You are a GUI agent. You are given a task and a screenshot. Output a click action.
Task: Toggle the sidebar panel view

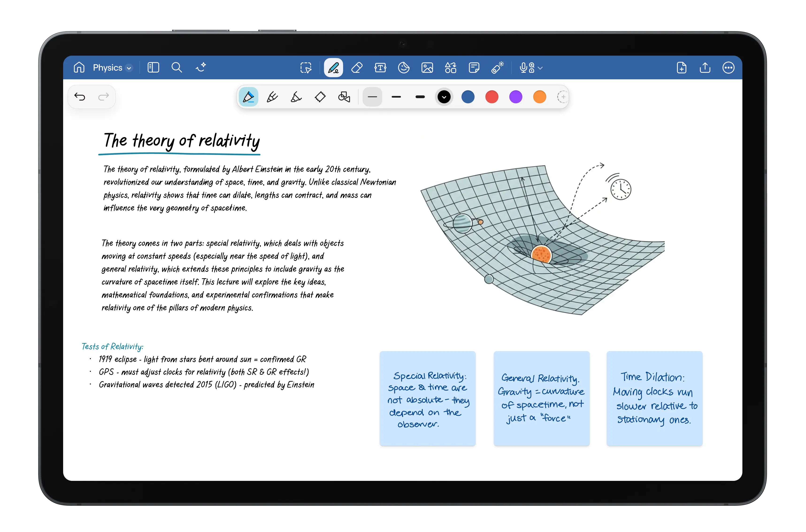[x=153, y=68]
